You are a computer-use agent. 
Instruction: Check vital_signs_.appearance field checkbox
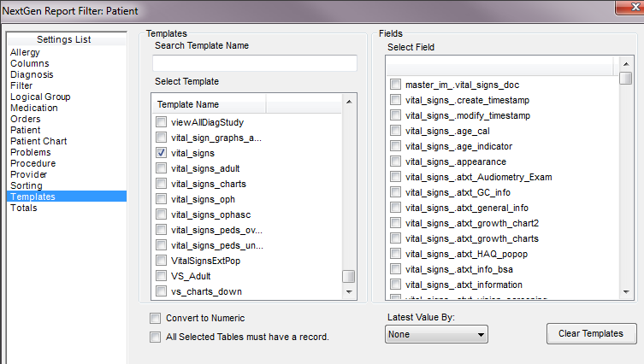tap(395, 161)
